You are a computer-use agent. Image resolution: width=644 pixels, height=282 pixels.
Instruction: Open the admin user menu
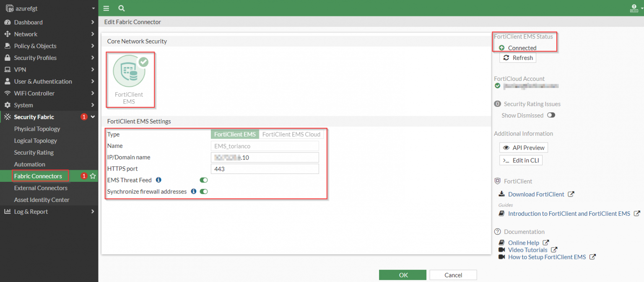click(634, 8)
